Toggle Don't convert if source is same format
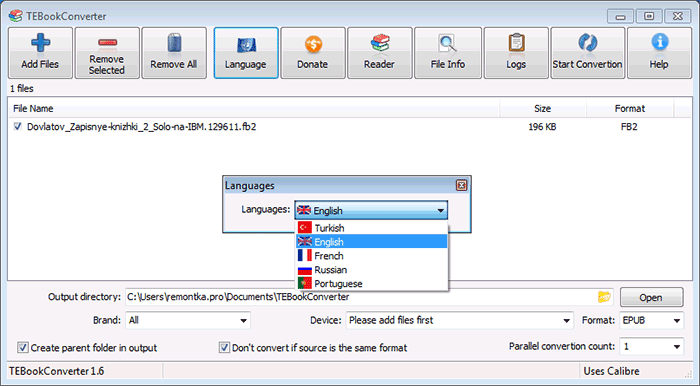The height and width of the screenshot is (386, 700). [x=224, y=347]
